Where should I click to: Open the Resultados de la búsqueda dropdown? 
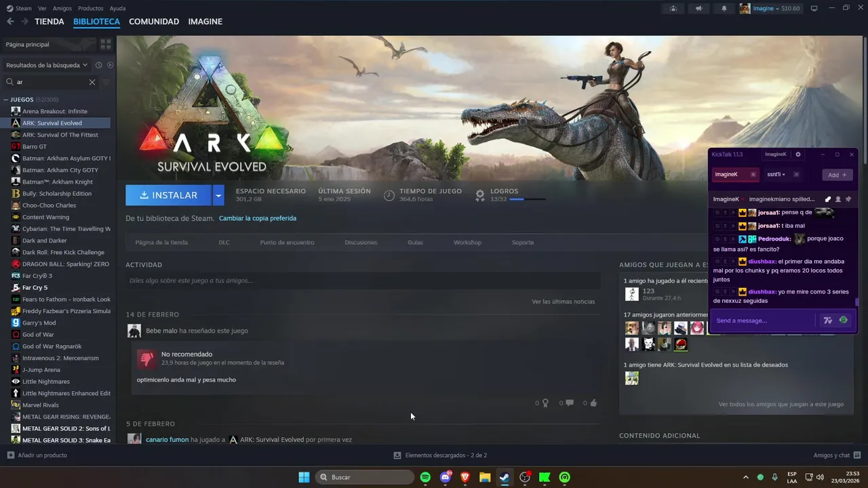point(47,65)
